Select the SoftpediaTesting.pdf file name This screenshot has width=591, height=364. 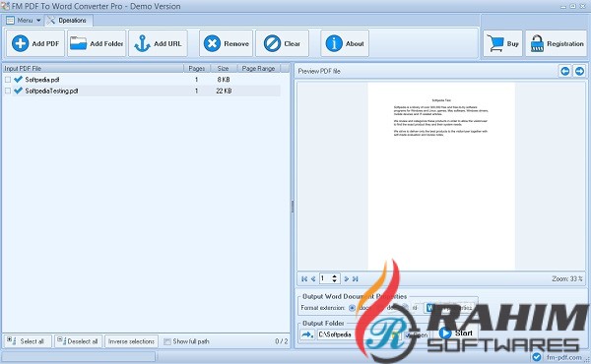click(51, 91)
